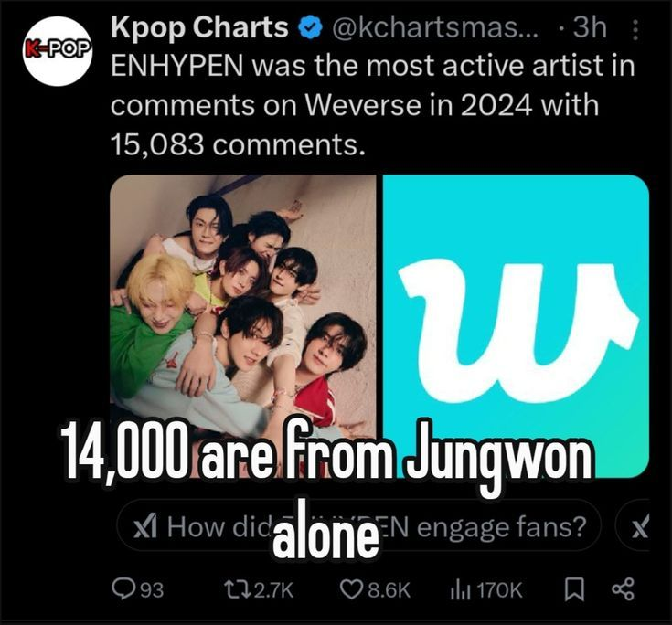
Task: Click the Kpop Charts display name
Action: pos(199,27)
